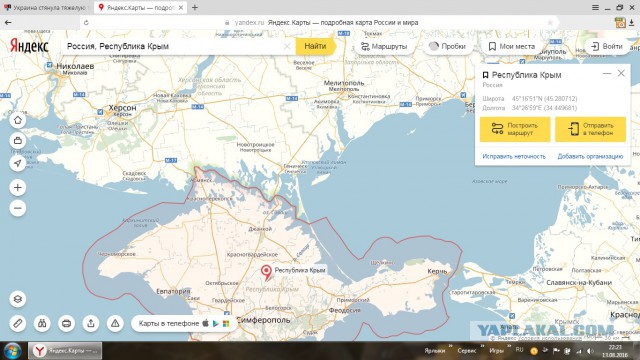Image resolution: width=640 pixels, height=360 pixels.
Task: Click the browser extension icon near downloads
Action: tap(620, 22)
